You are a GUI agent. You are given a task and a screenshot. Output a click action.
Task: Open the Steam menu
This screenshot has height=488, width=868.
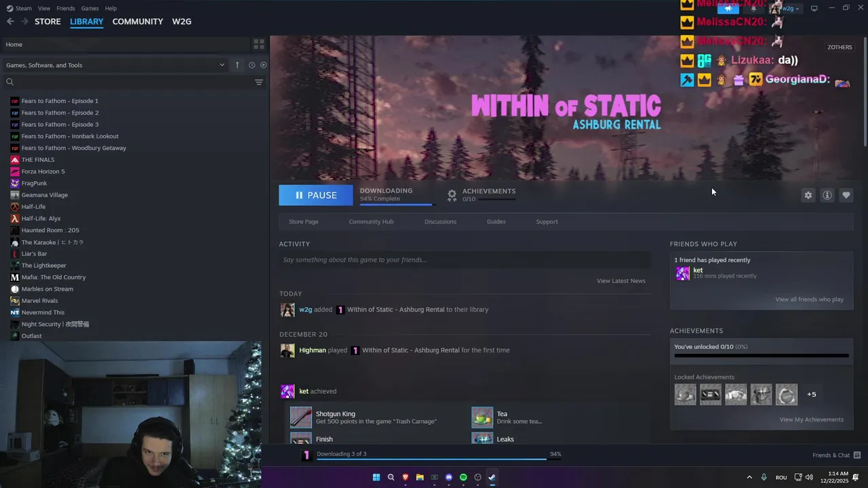point(19,8)
